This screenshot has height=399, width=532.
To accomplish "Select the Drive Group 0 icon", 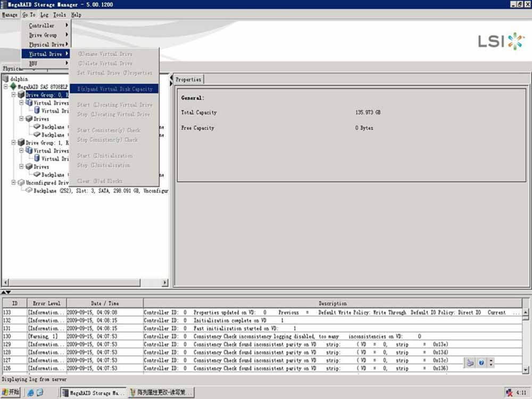I will pyautogui.click(x=21, y=95).
